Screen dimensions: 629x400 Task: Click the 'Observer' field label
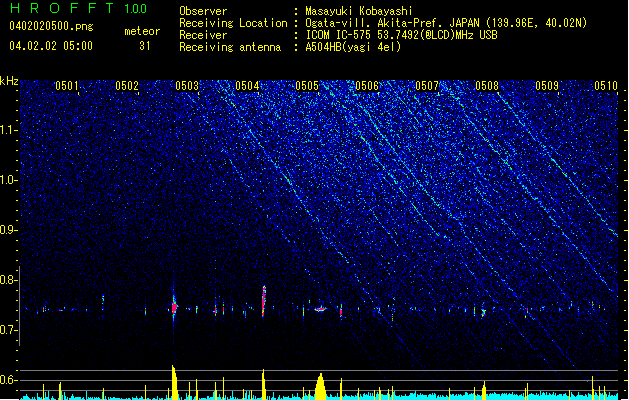(x=203, y=11)
